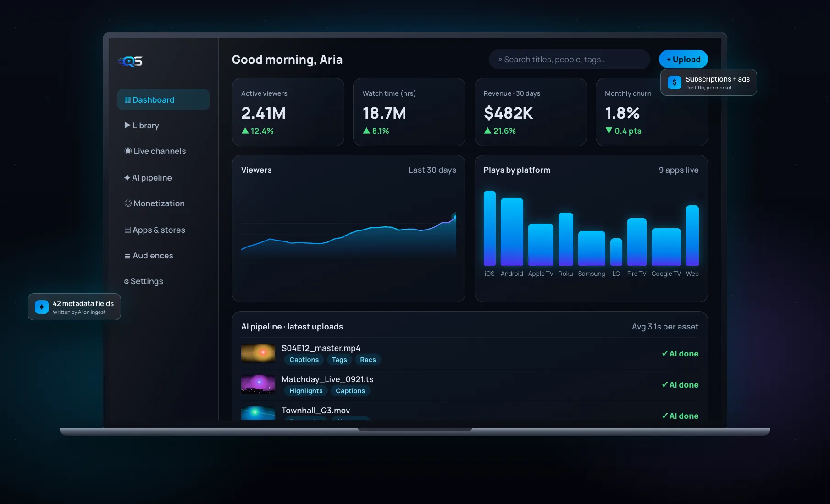
Task: Open the Matchday_Live_0921.ts thumbnail
Action: point(258,384)
